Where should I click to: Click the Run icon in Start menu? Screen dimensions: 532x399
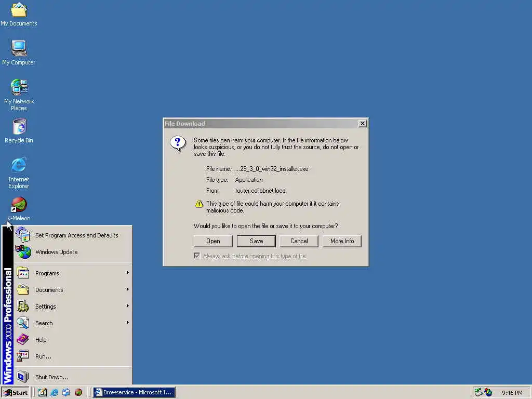tap(23, 356)
